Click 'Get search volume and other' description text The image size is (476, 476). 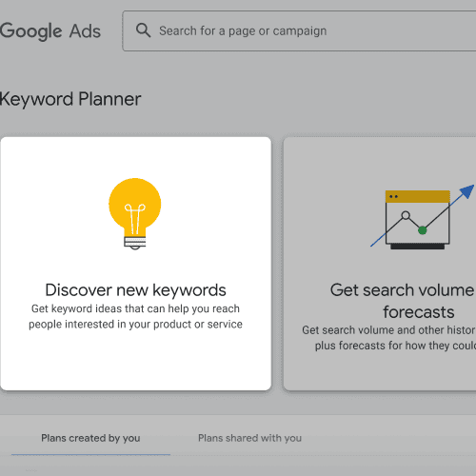389,338
